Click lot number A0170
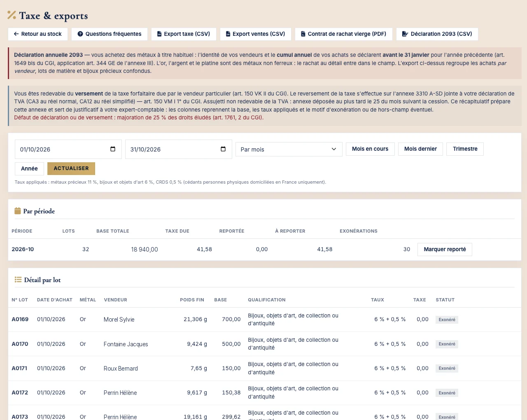Image resolution: width=527 pixels, height=420 pixels. [x=20, y=344]
